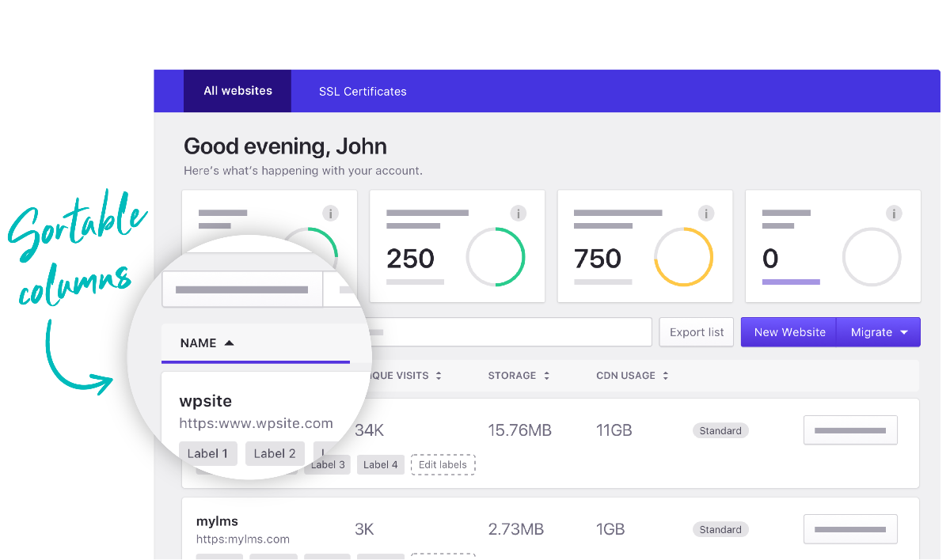Image resolution: width=950 pixels, height=560 pixels.
Task: Open the info icon on the 250 card
Action: click(x=519, y=214)
